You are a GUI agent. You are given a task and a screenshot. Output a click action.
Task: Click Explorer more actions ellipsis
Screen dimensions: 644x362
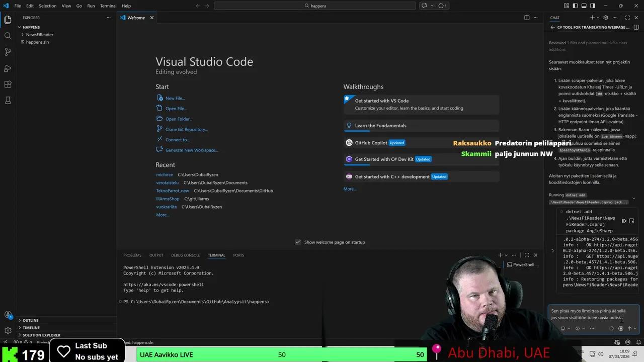(x=108, y=18)
